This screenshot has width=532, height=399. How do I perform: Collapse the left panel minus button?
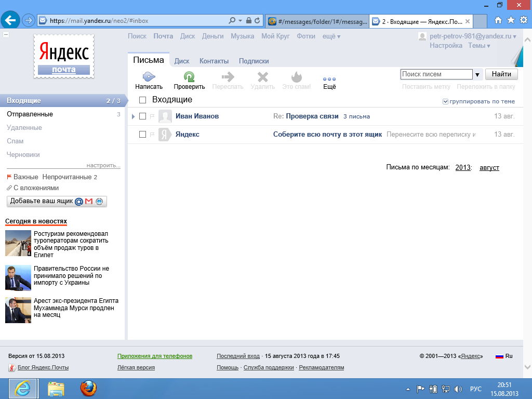coord(6,34)
